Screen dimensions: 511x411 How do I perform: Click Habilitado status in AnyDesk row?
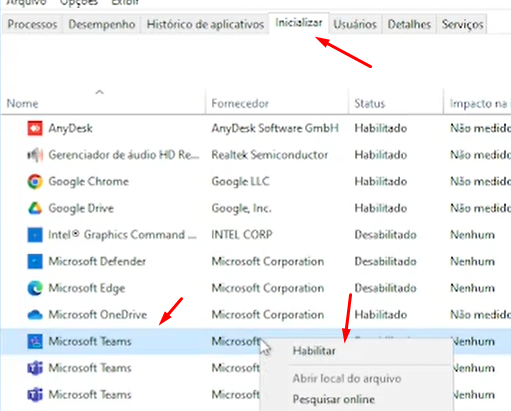(381, 128)
